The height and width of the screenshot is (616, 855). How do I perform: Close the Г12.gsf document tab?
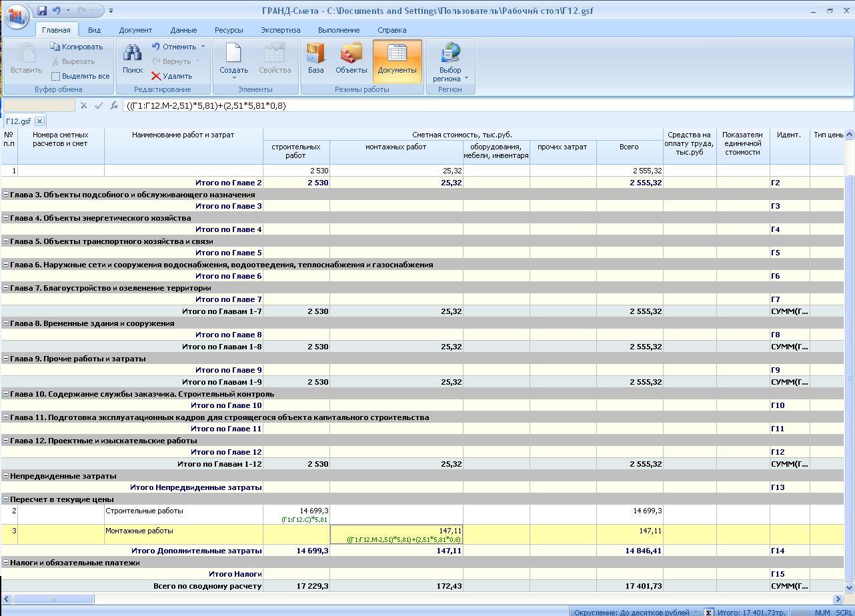pyautogui.click(x=39, y=121)
